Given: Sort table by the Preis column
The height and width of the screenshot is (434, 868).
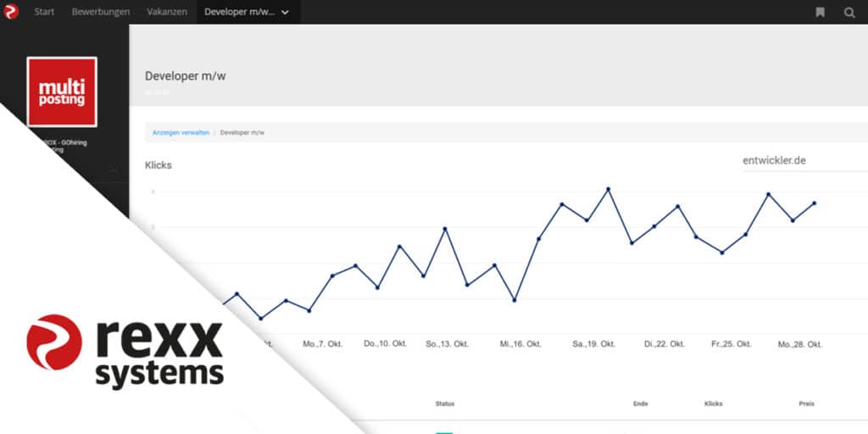Looking at the screenshot, I should pyautogui.click(x=806, y=403).
